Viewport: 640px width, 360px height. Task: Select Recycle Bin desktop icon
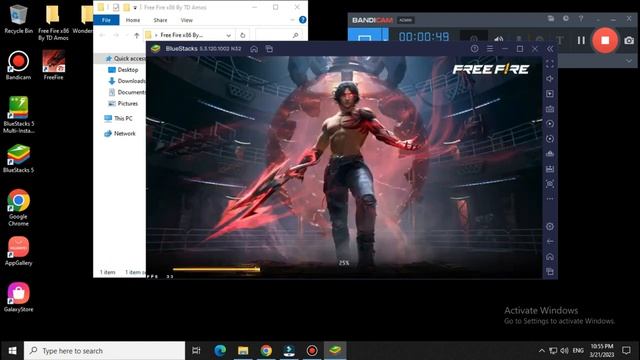18,19
